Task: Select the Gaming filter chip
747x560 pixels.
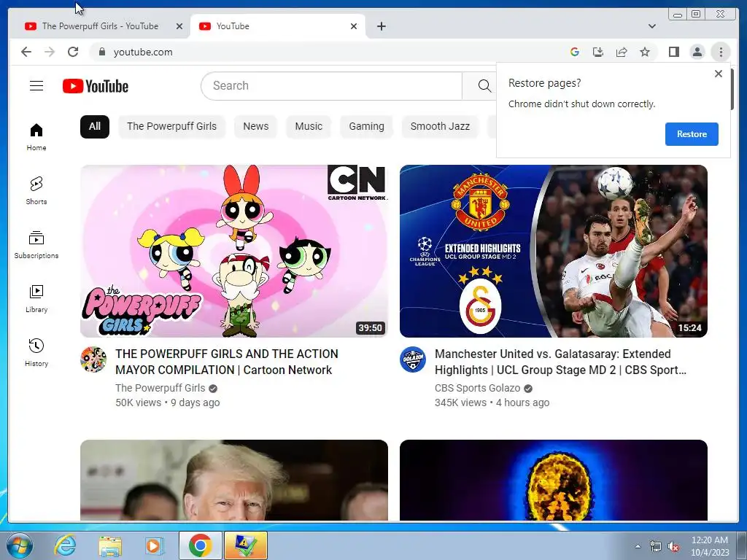Action: (366, 127)
